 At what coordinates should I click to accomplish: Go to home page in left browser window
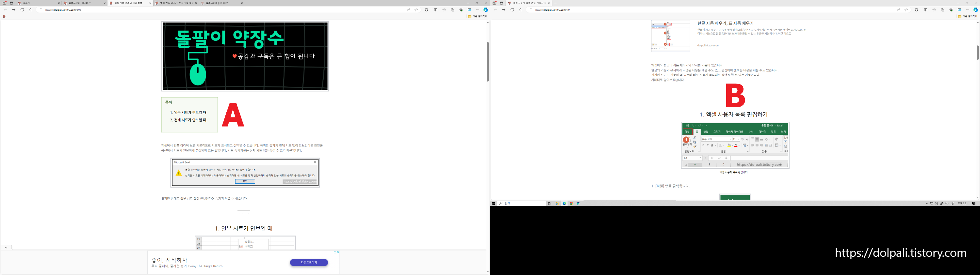click(30, 10)
